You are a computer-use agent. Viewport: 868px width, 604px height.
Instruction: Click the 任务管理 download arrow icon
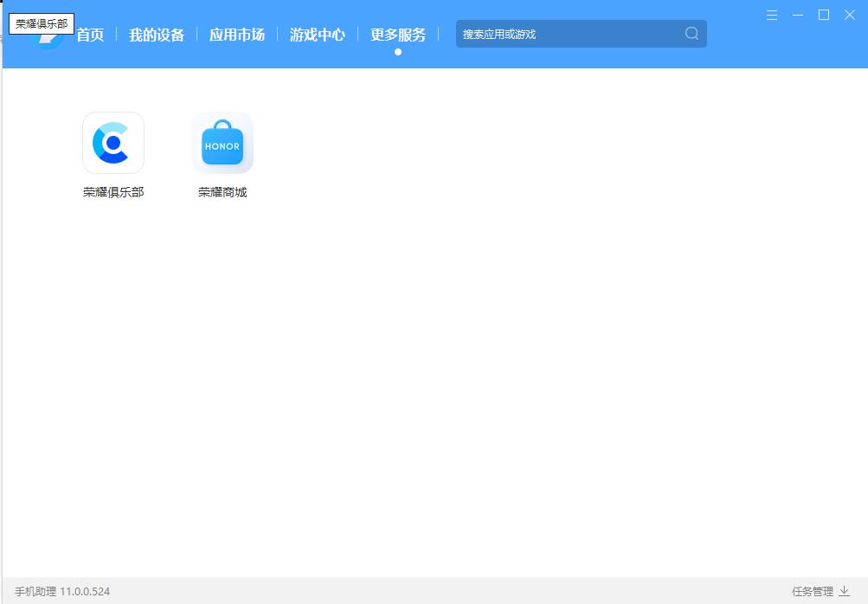844,591
